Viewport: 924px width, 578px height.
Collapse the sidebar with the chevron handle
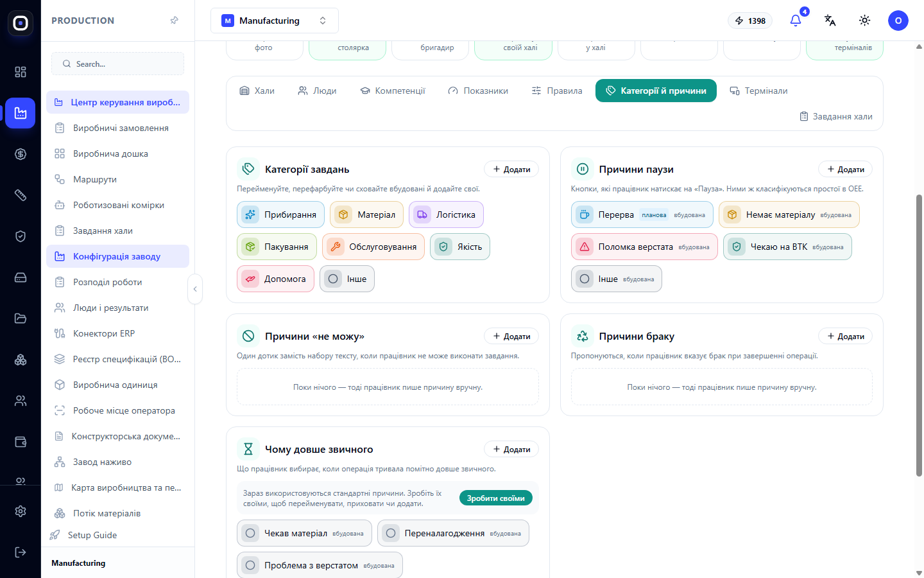coord(195,289)
